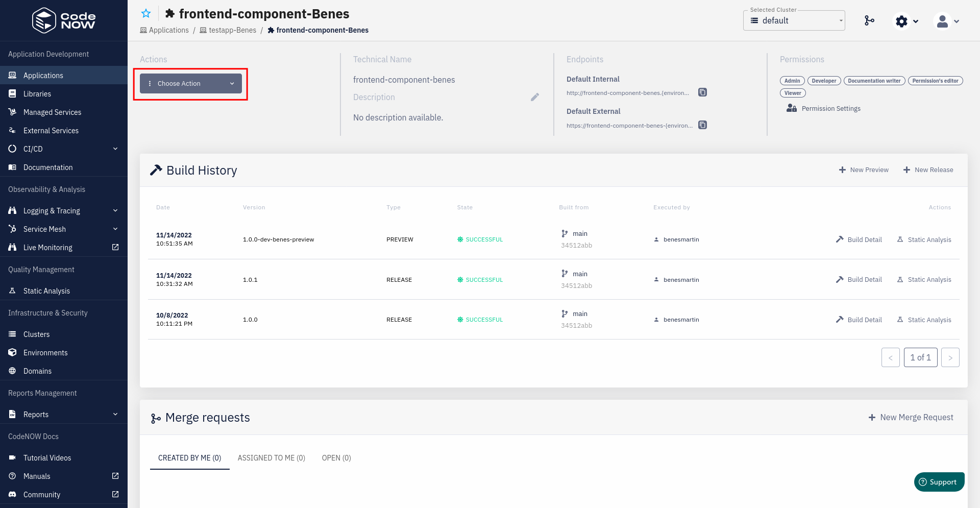The height and width of the screenshot is (508, 980).
Task: Click the Environments cube icon
Action: (x=12, y=352)
